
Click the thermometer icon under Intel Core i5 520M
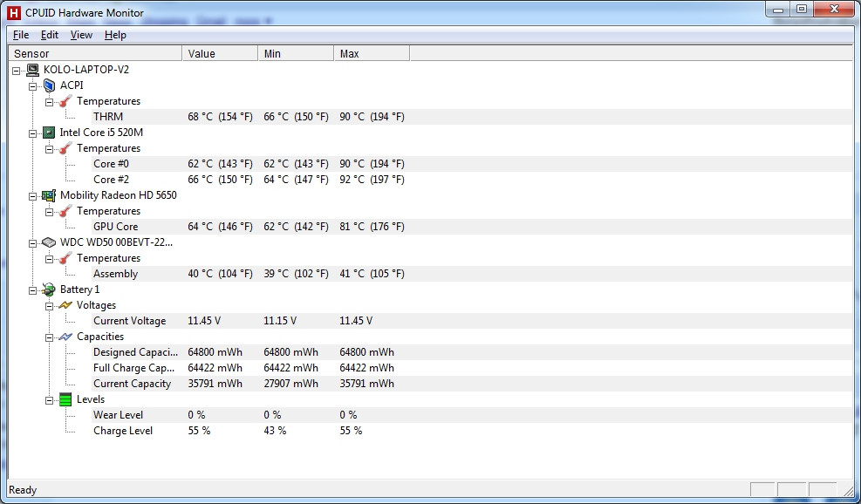(66, 148)
